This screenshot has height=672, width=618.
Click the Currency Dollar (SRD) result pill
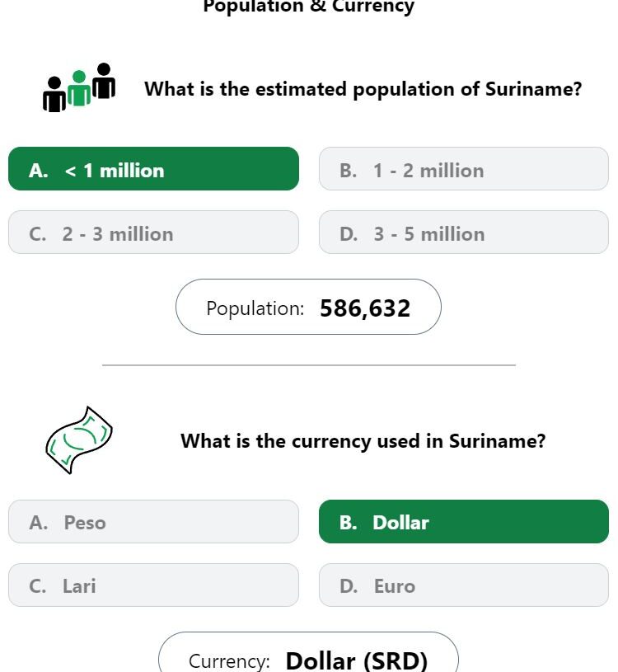point(308,652)
